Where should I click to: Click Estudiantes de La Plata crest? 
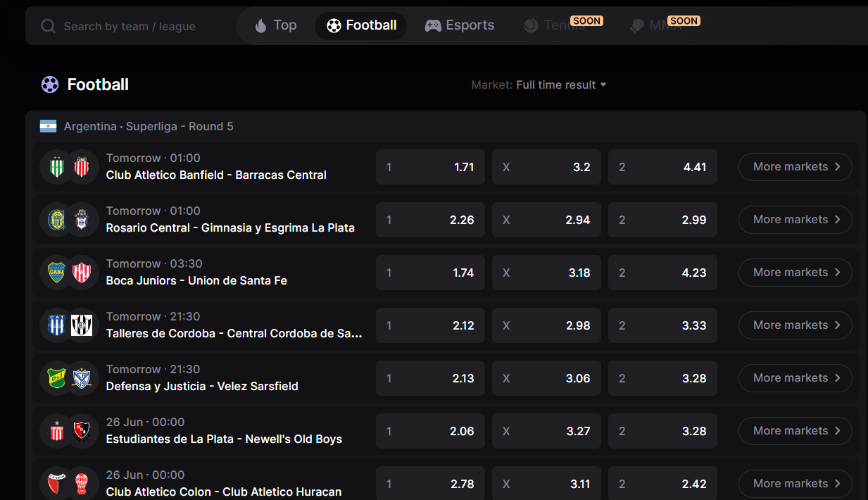(x=56, y=431)
